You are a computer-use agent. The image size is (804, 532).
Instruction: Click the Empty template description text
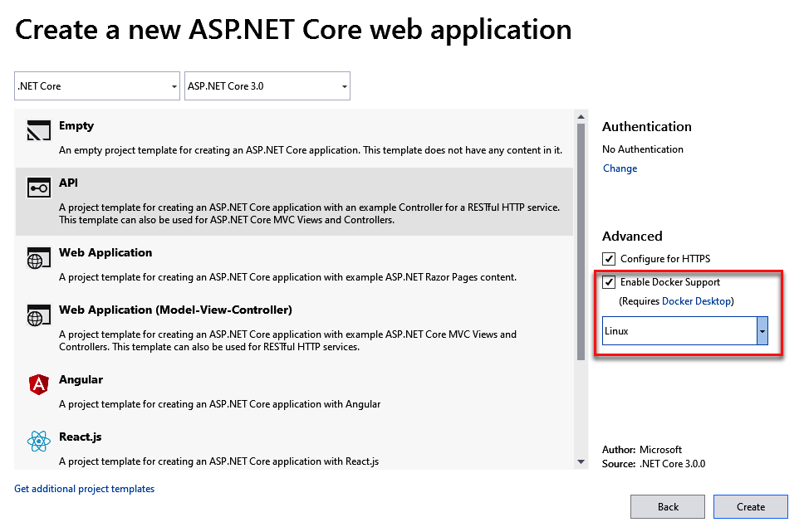(x=311, y=150)
